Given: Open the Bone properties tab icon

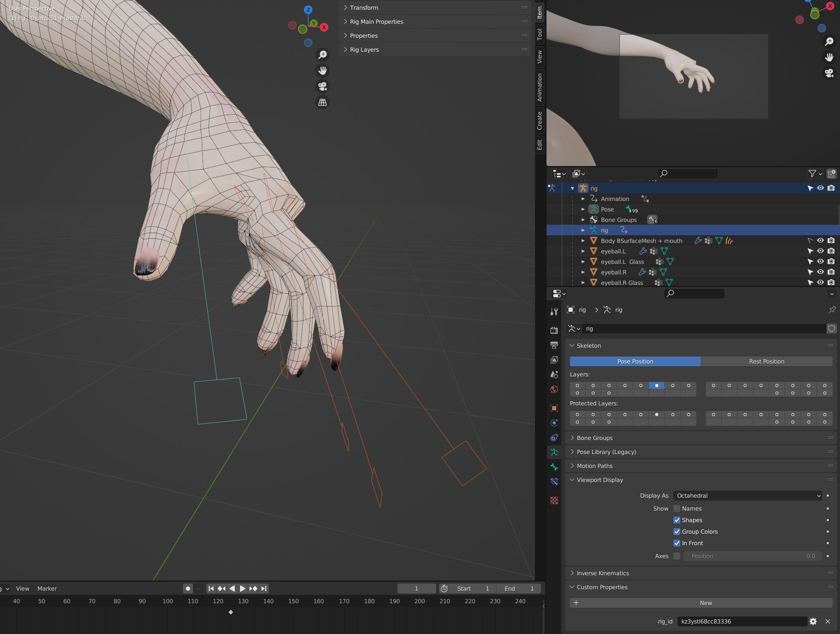Looking at the screenshot, I should pyautogui.click(x=554, y=467).
